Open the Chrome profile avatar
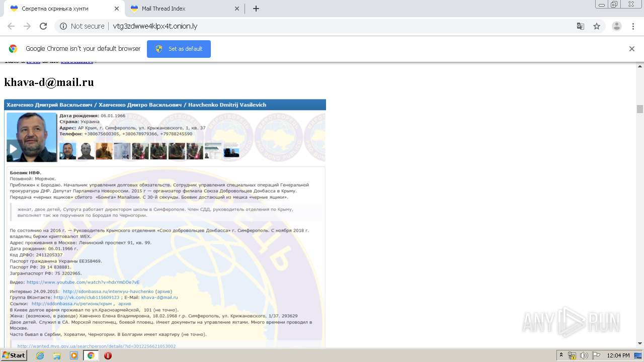The height and width of the screenshot is (362, 644). click(x=616, y=26)
